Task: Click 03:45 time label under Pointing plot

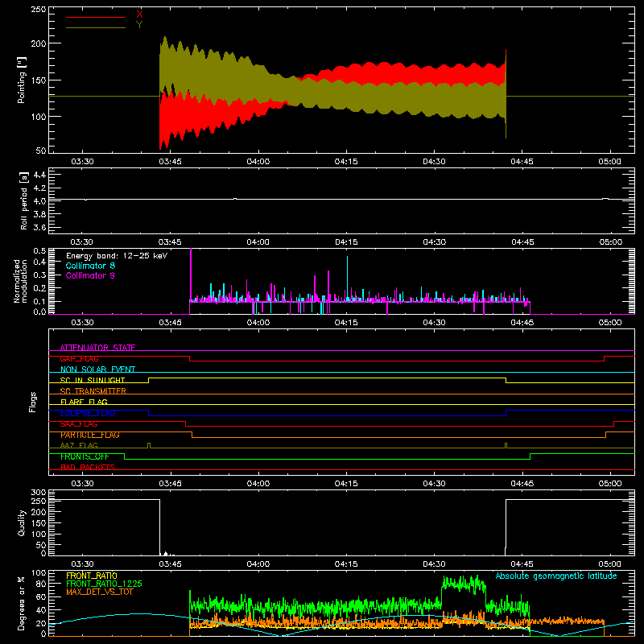Action: pos(170,162)
